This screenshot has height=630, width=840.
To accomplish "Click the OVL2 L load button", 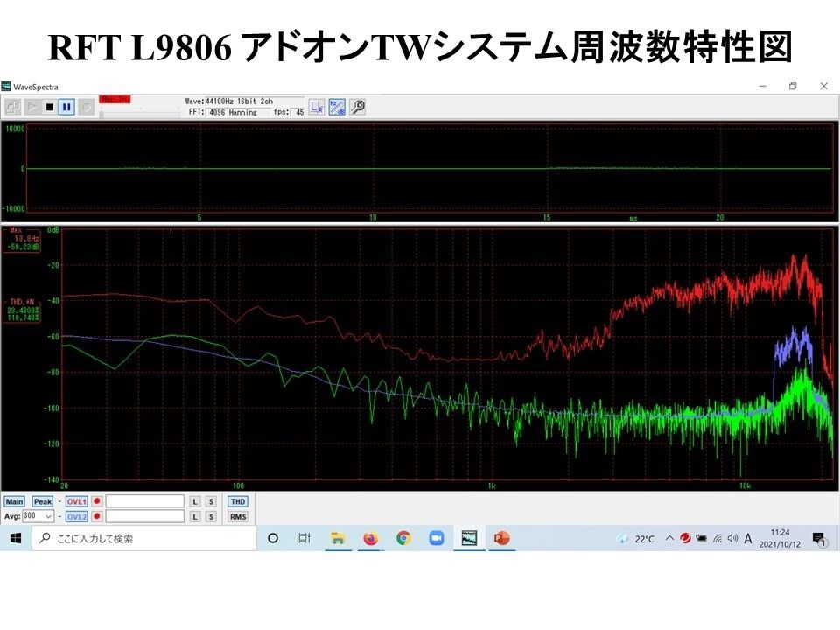I will [195, 517].
